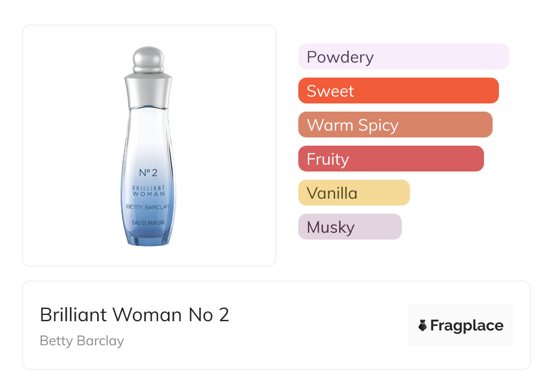Click the N°2 marking on the bottle
The image size is (553, 392).
point(148,173)
